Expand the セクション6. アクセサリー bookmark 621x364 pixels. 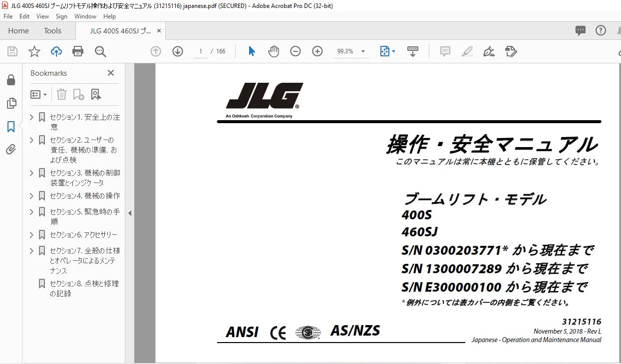point(31,234)
